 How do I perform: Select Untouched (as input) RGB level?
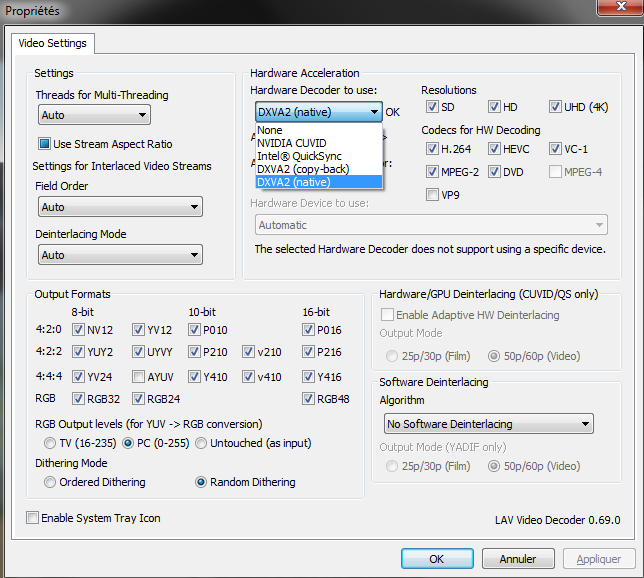point(201,443)
